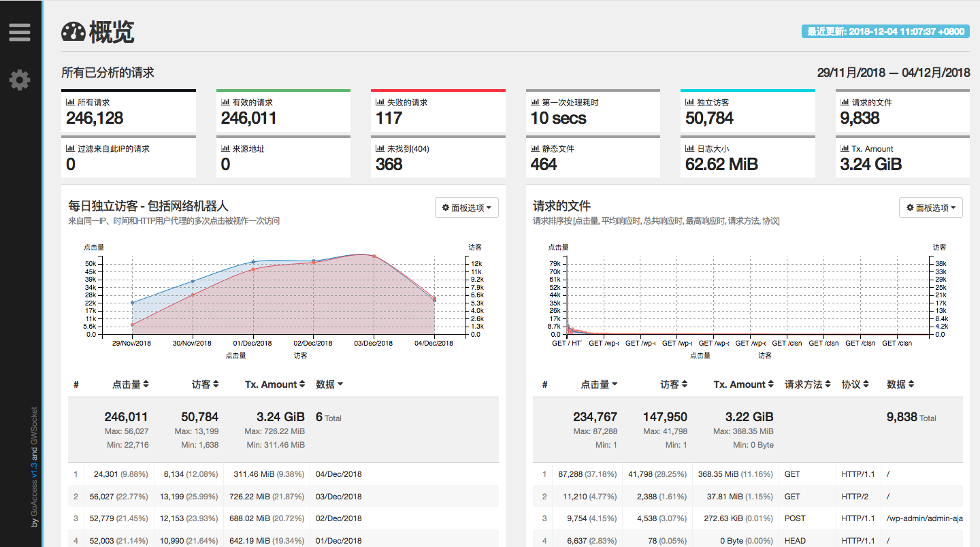
Task: Open the settings gear in the sidebar
Action: click(x=19, y=80)
